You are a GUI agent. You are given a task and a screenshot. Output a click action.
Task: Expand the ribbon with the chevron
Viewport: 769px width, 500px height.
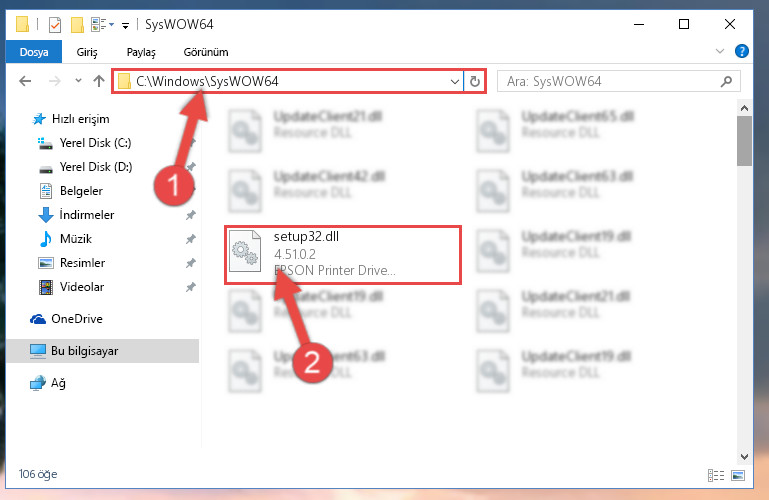[x=719, y=51]
